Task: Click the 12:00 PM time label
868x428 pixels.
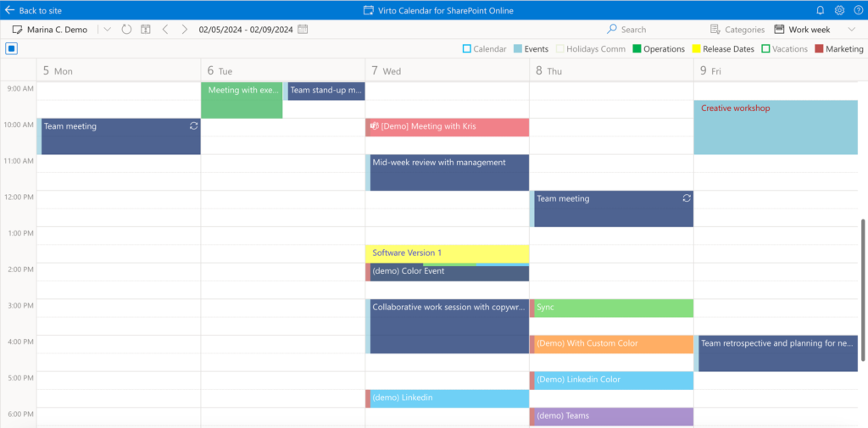Action: [19, 197]
